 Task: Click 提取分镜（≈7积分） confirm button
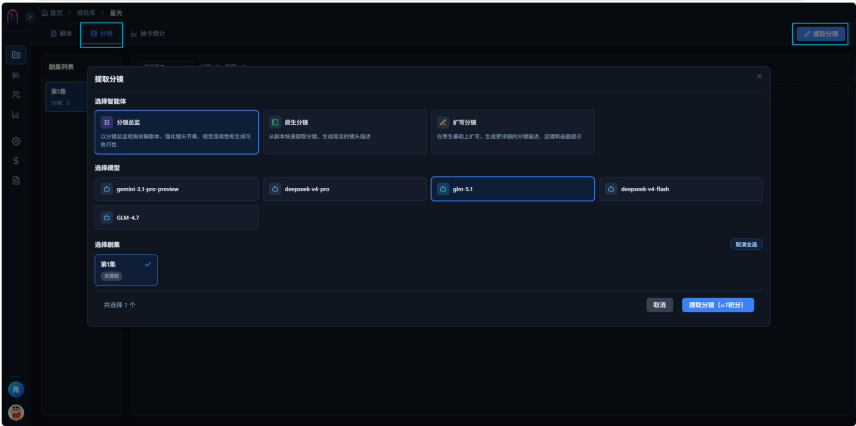(717, 305)
